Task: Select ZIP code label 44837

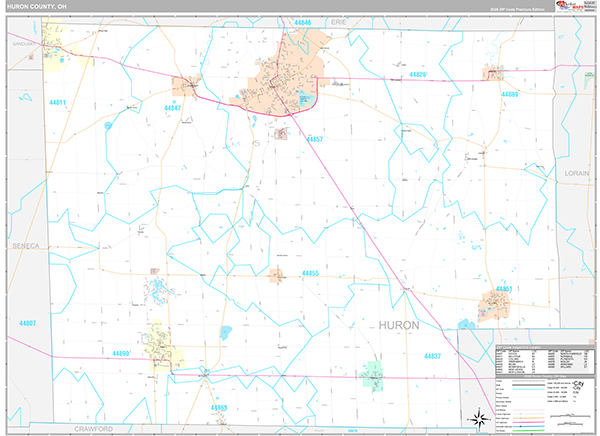Action: pos(432,356)
